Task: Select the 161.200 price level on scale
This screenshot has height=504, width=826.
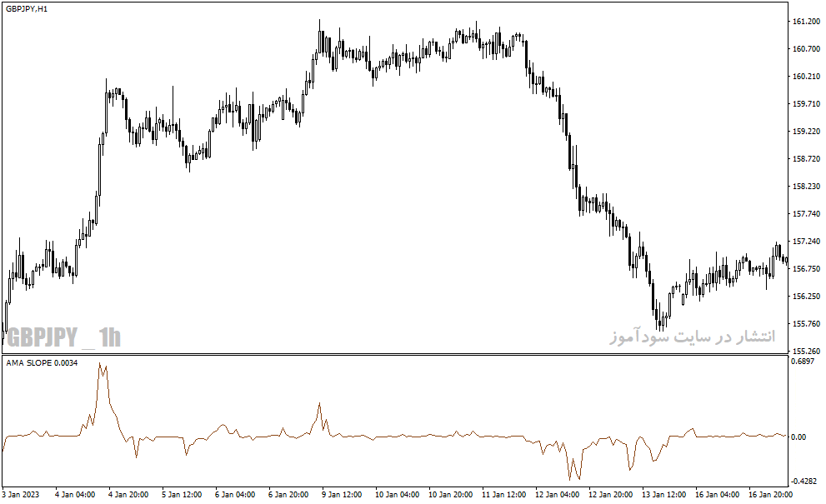Action: click(807, 22)
